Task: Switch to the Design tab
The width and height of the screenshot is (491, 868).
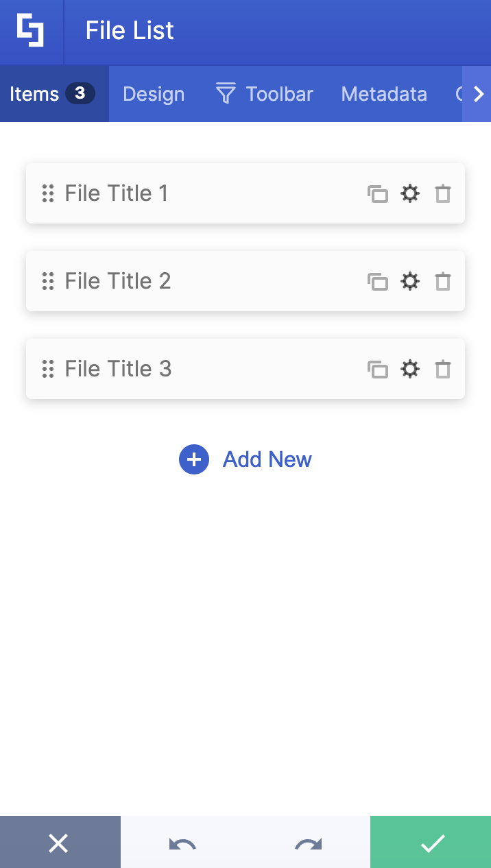Action: [153, 94]
